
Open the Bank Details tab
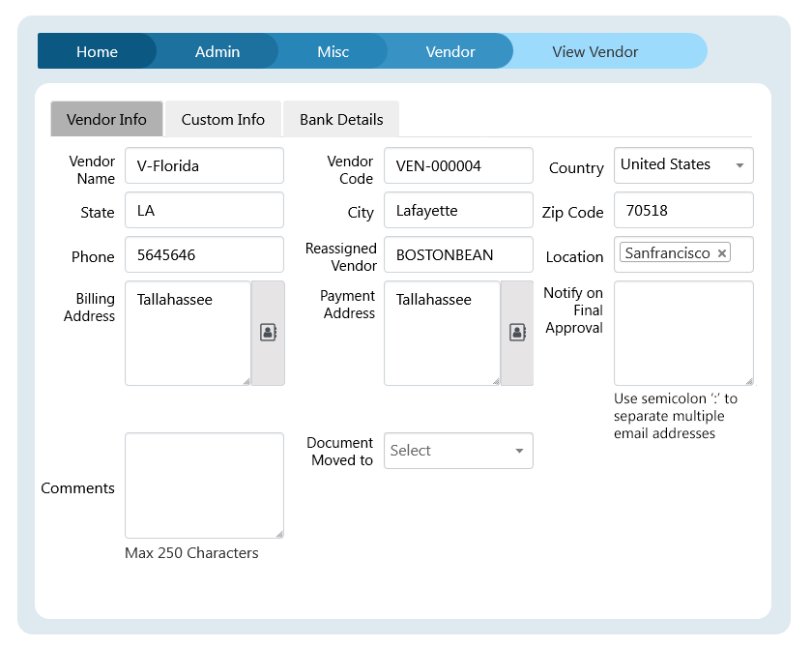[340, 118]
